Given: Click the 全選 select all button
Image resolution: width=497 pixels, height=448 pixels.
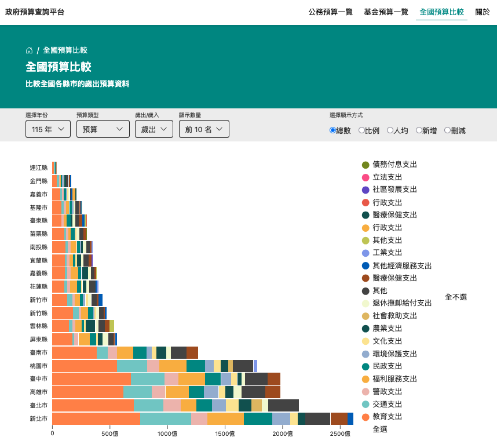Looking at the screenshot, I should [x=380, y=429].
